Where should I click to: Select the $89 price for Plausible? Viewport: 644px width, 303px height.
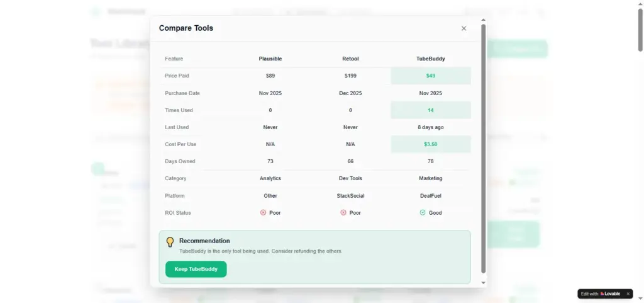(270, 76)
